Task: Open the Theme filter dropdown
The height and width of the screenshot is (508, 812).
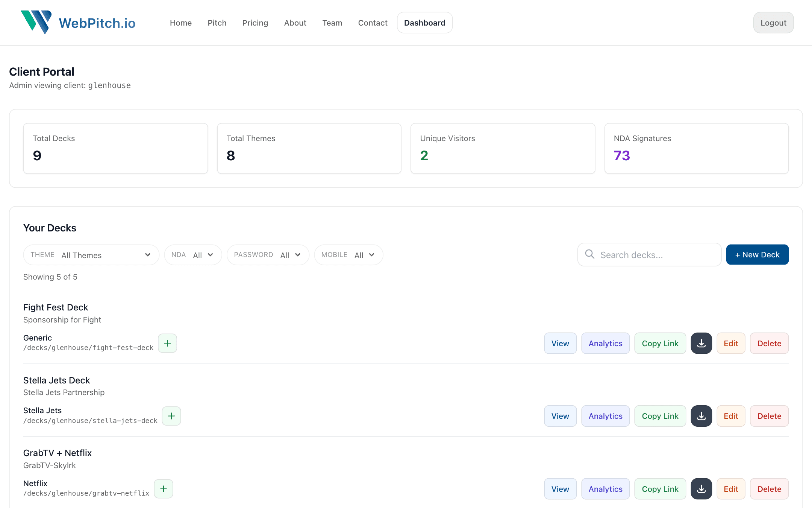Action: [x=91, y=255]
